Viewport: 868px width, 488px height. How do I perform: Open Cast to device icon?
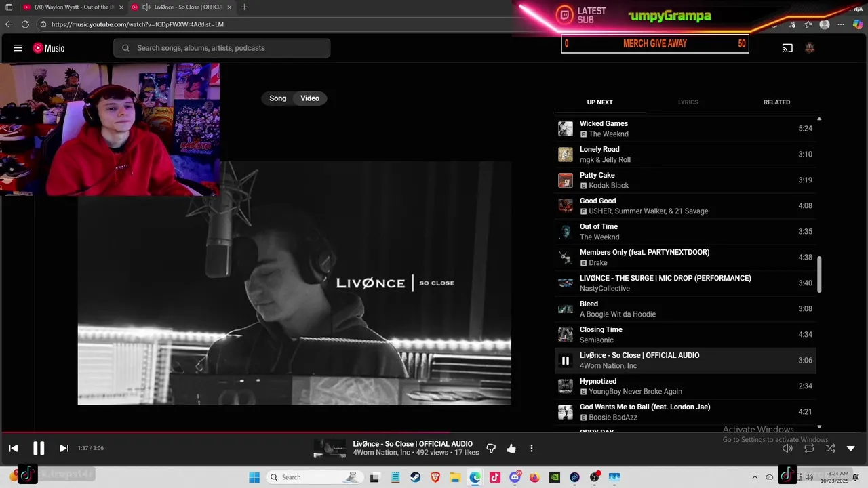pyautogui.click(x=787, y=48)
